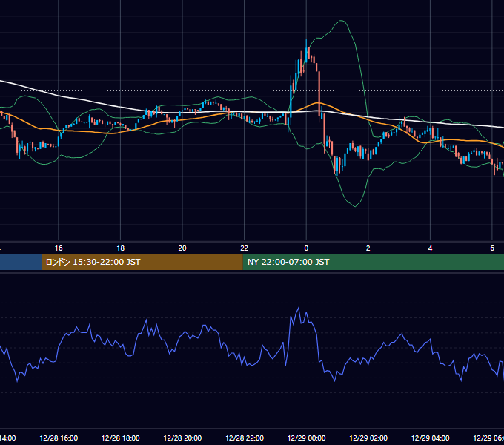Click the 6 hour axis label
Image resolution: width=504 pixels, height=445 pixels.
(492, 248)
